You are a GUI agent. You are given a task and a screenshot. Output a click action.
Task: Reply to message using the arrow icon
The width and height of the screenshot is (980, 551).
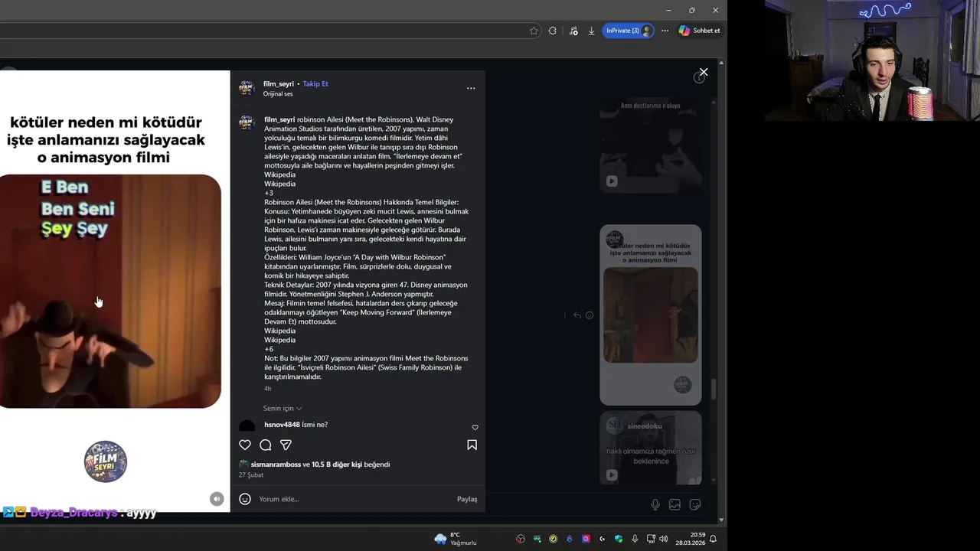[577, 315]
